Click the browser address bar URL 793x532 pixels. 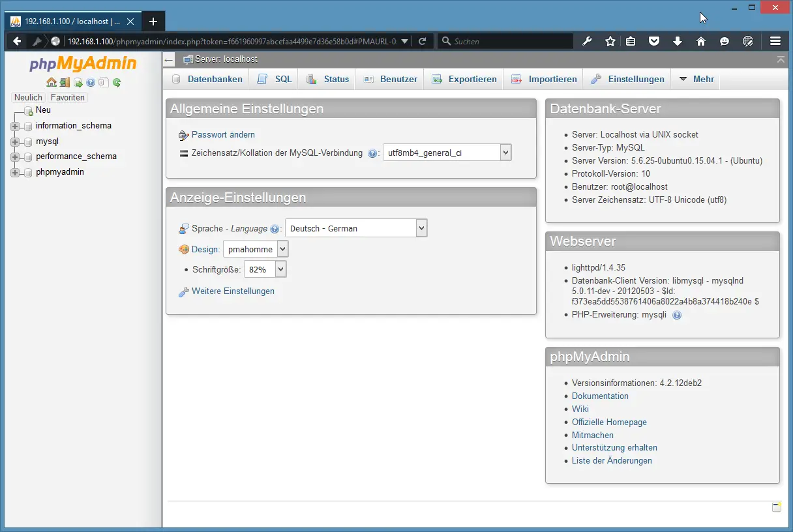tap(232, 41)
